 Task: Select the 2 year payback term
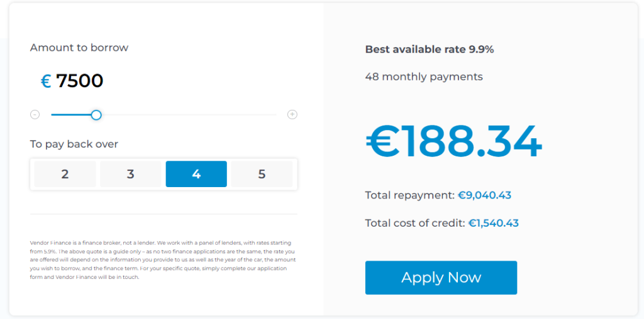click(65, 174)
